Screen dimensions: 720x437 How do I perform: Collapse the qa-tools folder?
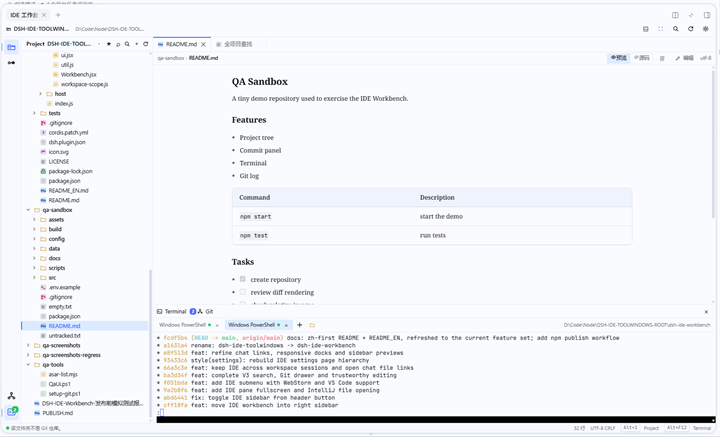click(x=28, y=364)
